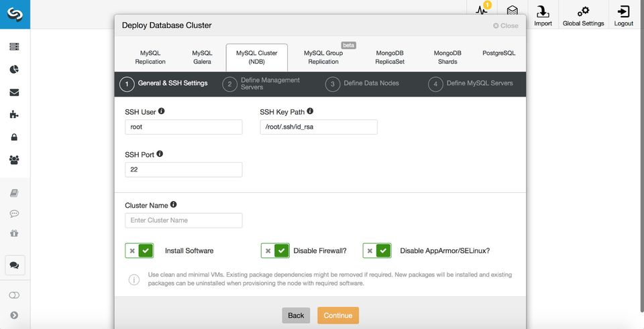Click the deploy database box icon
Viewport: 644px width, 329px height.
(512, 10)
